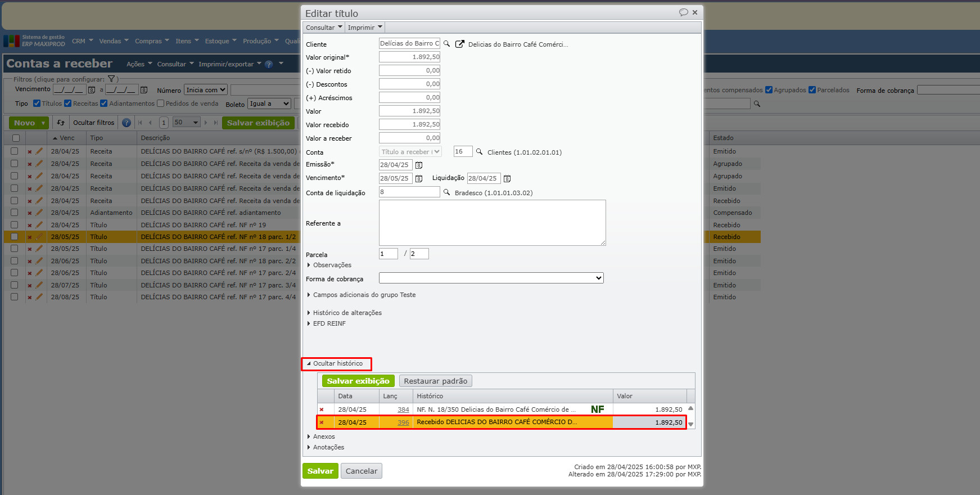980x495 pixels.
Task: Open the CRM menu in top bar
Action: coord(82,41)
